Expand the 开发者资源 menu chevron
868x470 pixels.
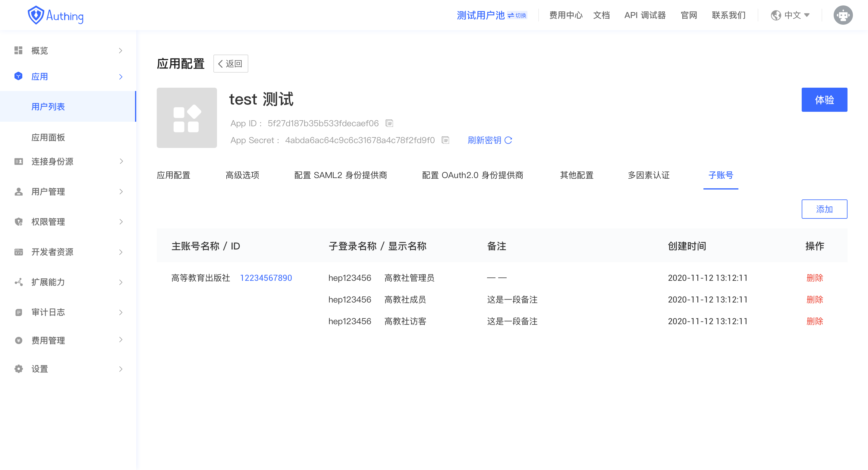tap(121, 252)
